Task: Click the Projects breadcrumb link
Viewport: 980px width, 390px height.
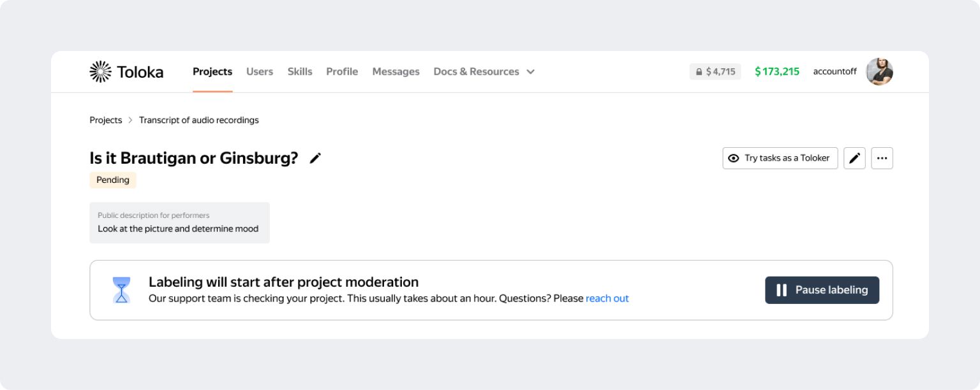Action: (106, 120)
